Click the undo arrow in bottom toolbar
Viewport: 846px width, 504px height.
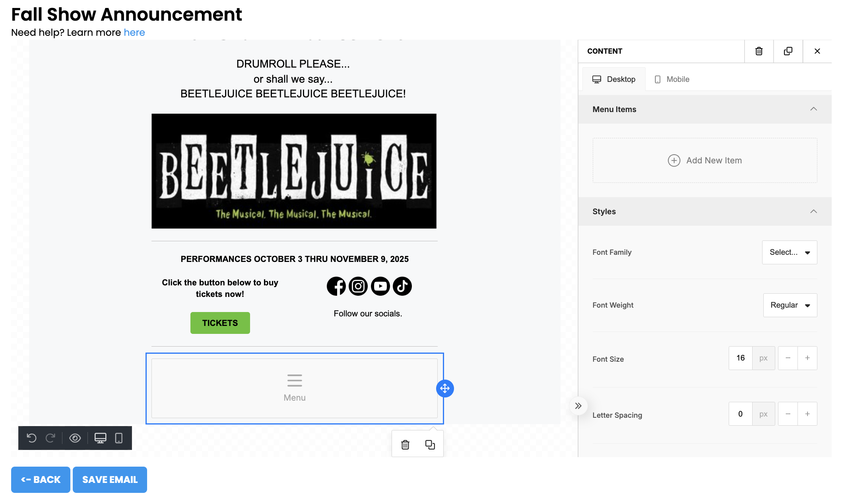click(31, 438)
